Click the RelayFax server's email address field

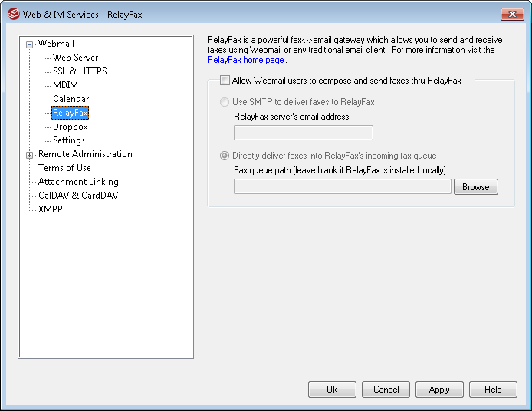coord(303,133)
